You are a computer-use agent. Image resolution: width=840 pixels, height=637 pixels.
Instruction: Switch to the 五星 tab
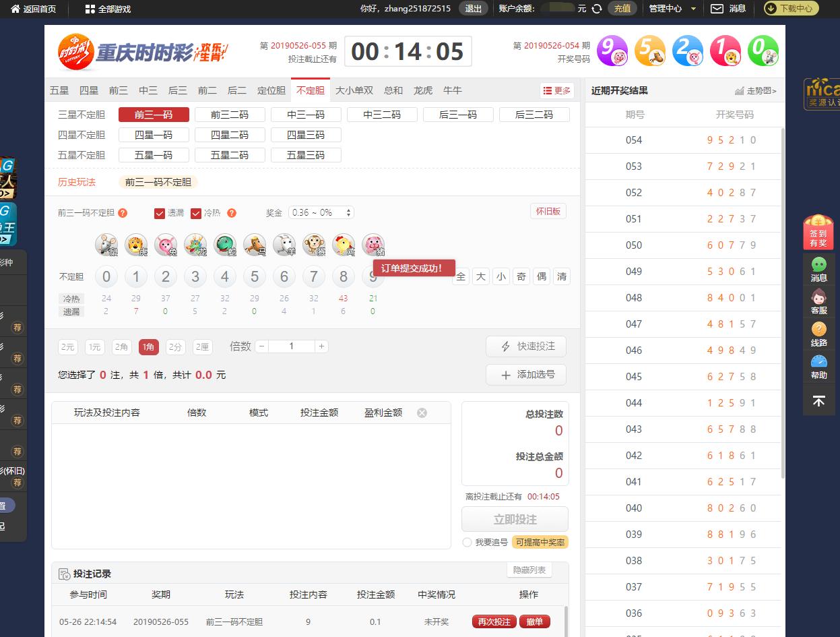click(x=59, y=90)
